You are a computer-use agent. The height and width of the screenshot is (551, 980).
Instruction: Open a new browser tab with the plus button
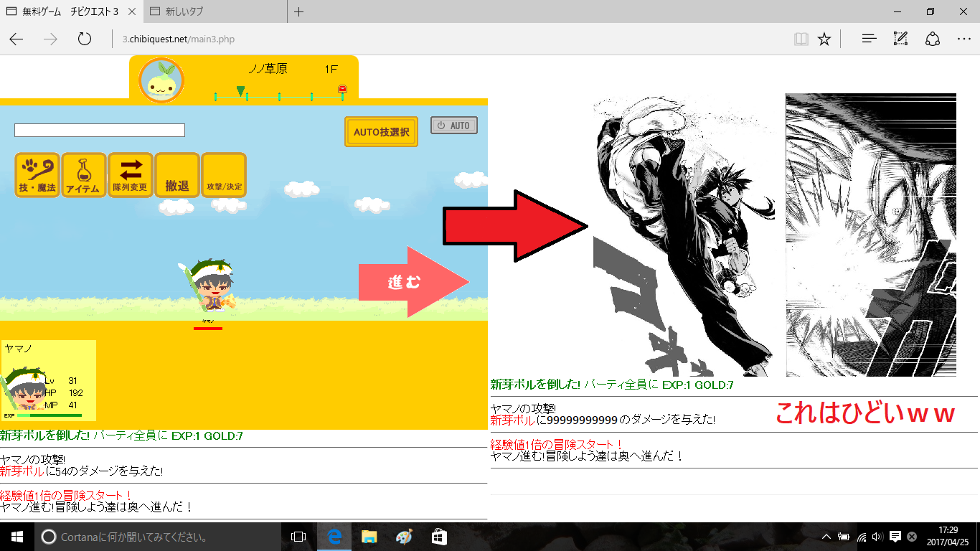coord(299,11)
